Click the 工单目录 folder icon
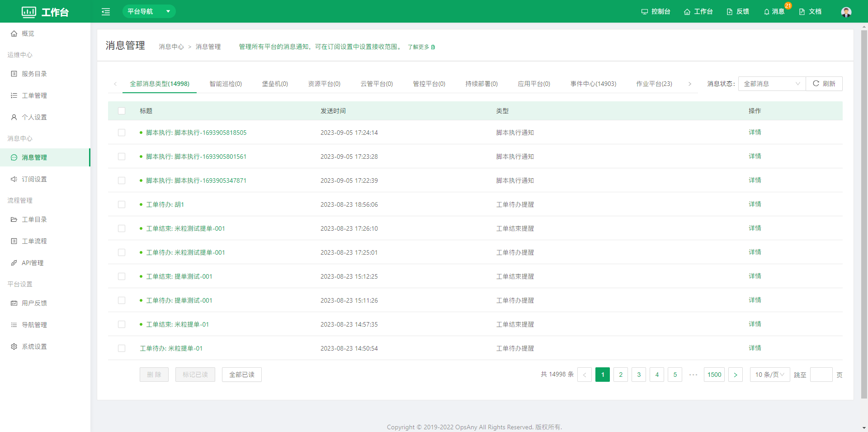This screenshot has height=432, width=868. click(14, 219)
